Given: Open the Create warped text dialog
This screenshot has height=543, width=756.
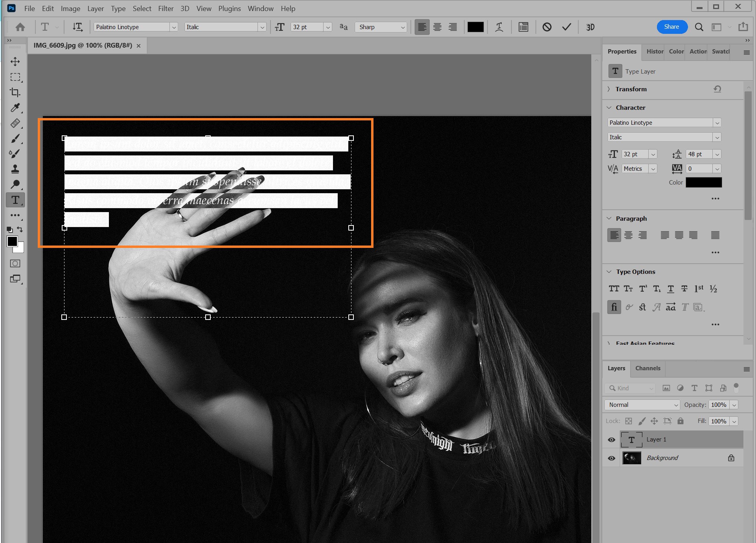Looking at the screenshot, I should (x=499, y=27).
